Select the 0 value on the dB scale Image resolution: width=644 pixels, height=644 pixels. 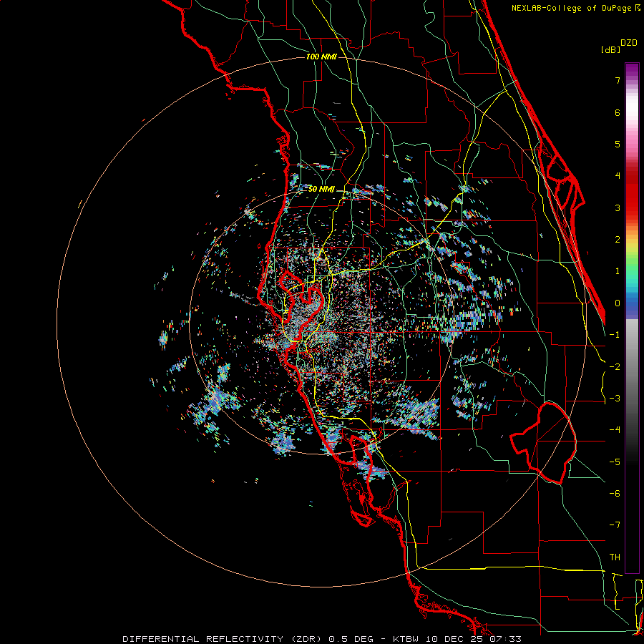tap(618, 303)
